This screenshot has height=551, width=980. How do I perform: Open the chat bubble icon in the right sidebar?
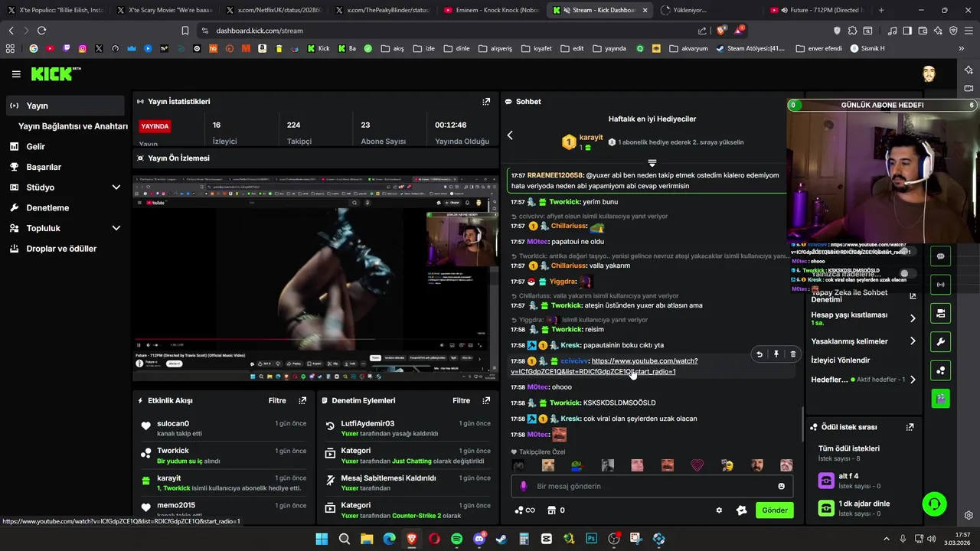[941, 256]
